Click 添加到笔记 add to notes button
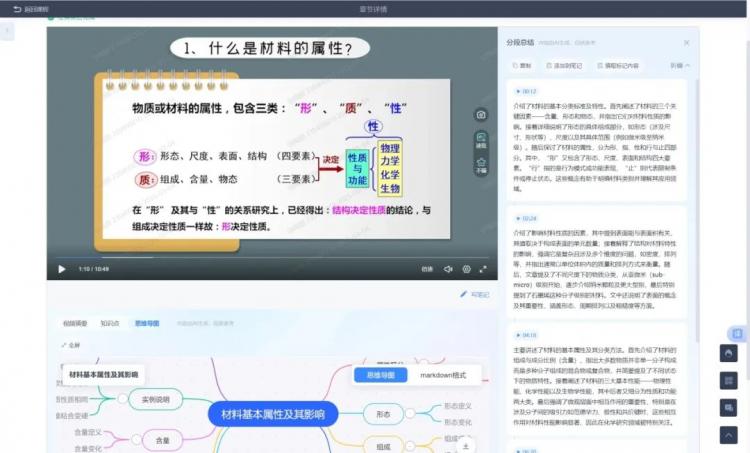Viewport: 750px width, 453px height. tap(564, 66)
